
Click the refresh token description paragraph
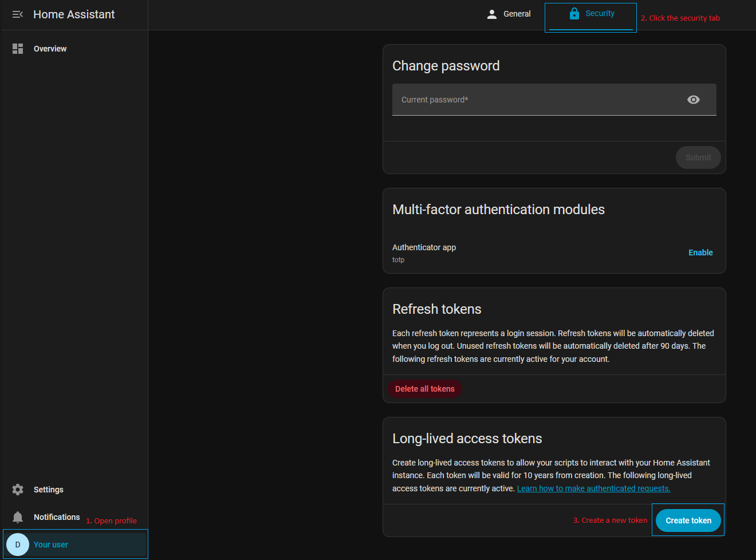[x=553, y=346]
